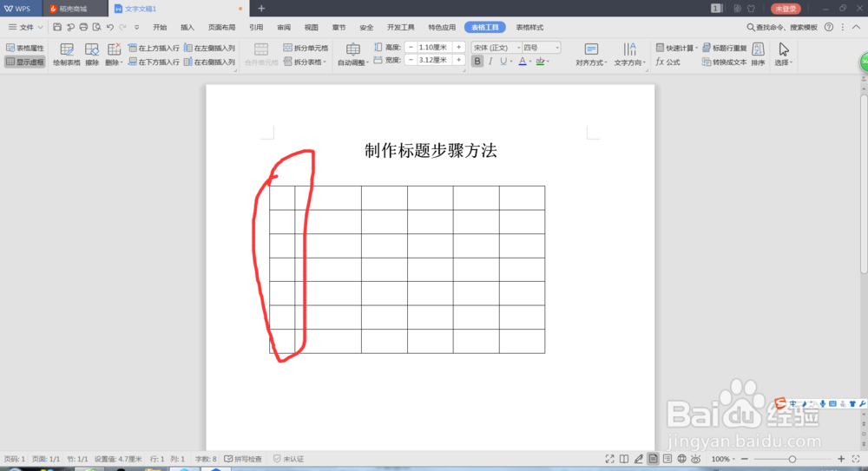Image resolution: width=868 pixels, height=471 pixels.
Task: Open the 删除 delete dropdown
Action: pyautogui.click(x=114, y=55)
